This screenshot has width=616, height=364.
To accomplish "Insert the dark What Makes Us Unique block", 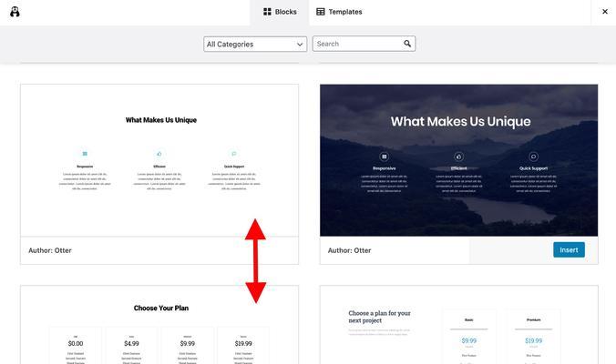I will click(x=569, y=250).
